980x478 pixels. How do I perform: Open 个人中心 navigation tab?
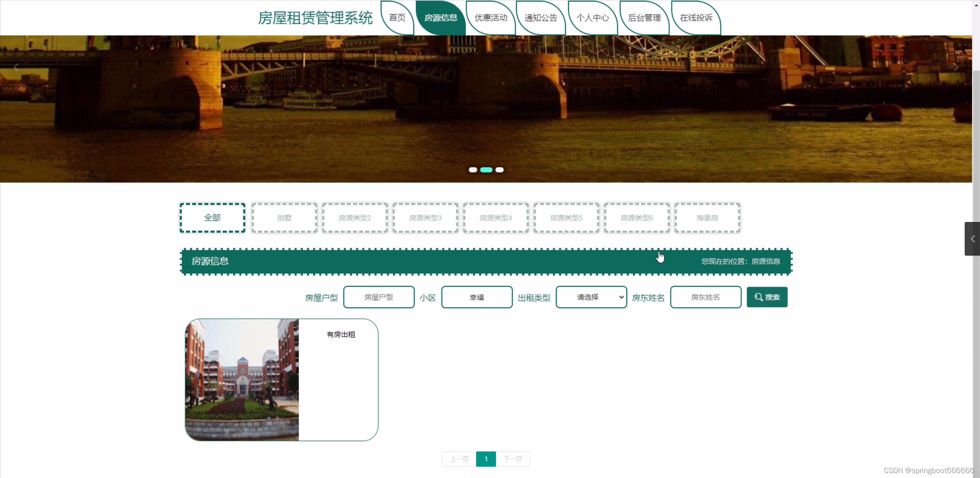click(x=592, y=18)
